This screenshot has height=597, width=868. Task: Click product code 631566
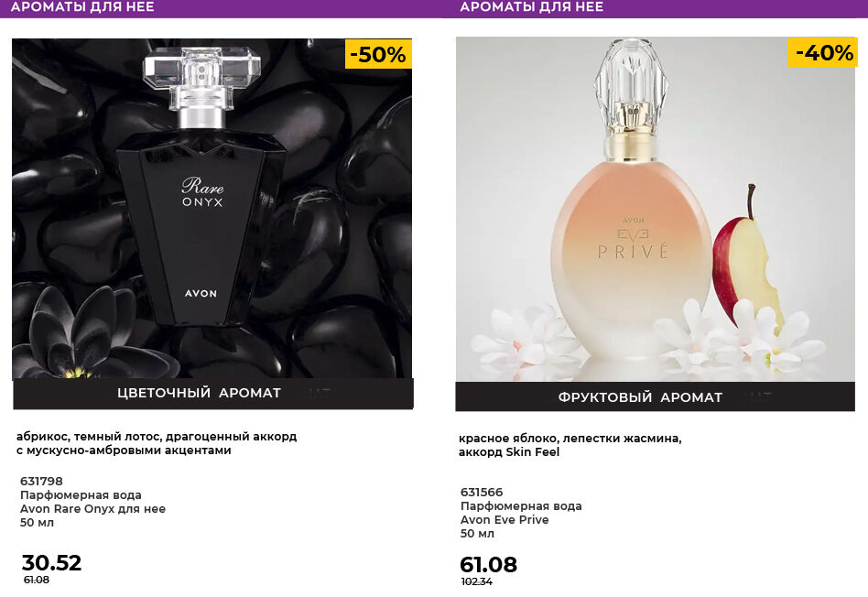[482, 493]
